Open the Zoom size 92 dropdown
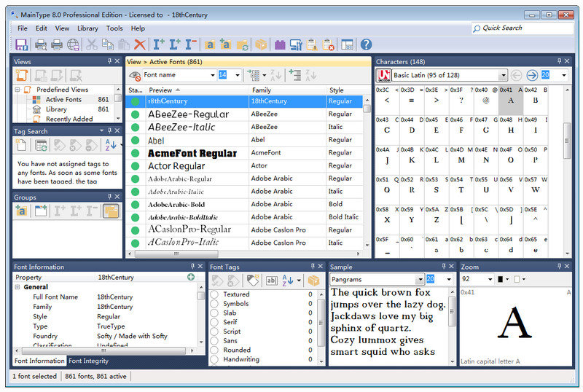Image resolution: width=583 pixels, height=392 pixels. coord(490,279)
